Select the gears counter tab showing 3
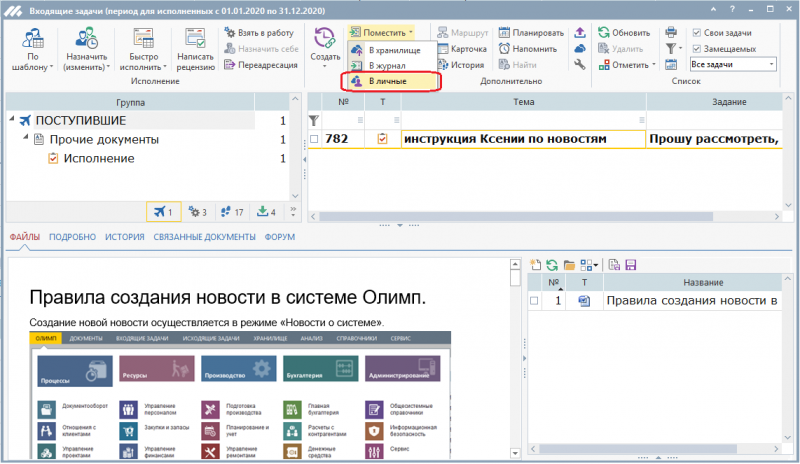The image size is (800, 464). (197, 211)
